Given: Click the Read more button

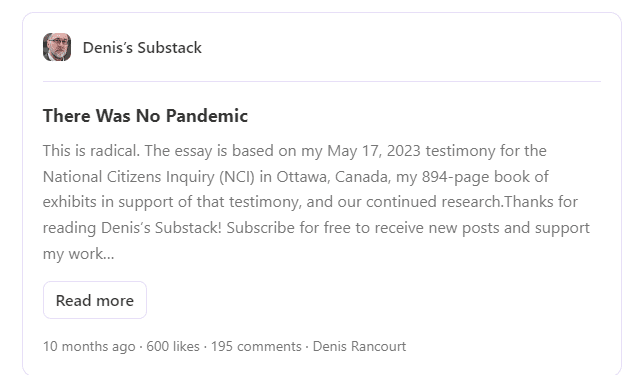Looking at the screenshot, I should tap(95, 300).
